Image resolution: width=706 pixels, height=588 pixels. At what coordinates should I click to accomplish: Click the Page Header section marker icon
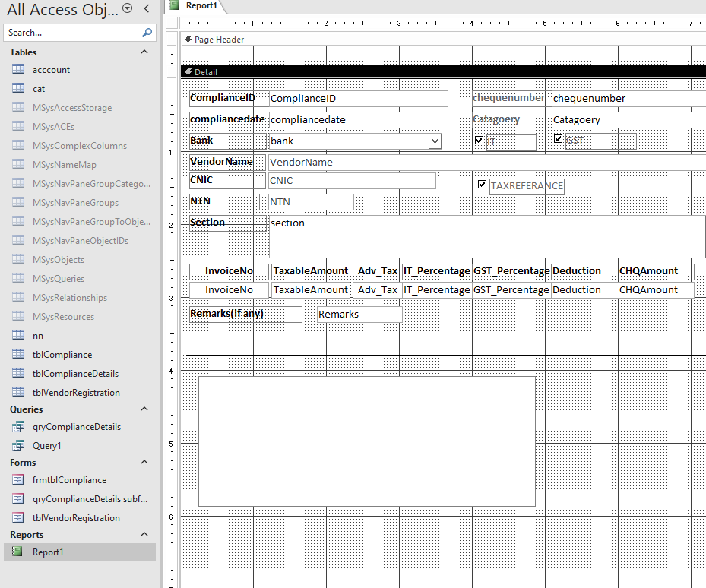[x=188, y=40]
